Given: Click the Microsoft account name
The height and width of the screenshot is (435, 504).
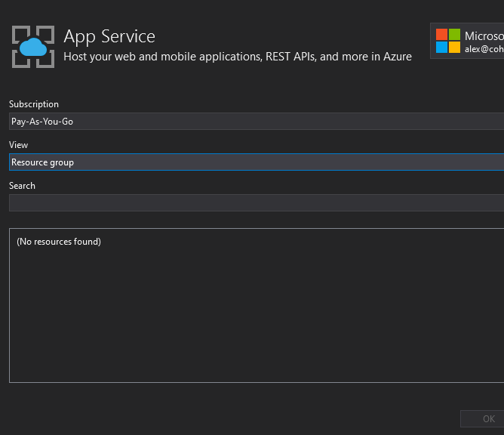Looking at the screenshot, I should tap(484, 35).
